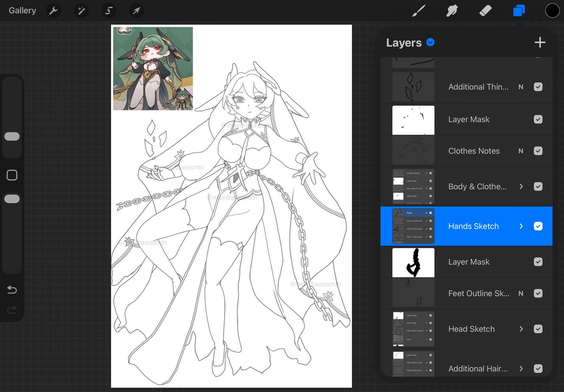This screenshot has width=564, height=392.
Task: Close the Layers panel via layers icon
Action: pyautogui.click(x=519, y=10)
